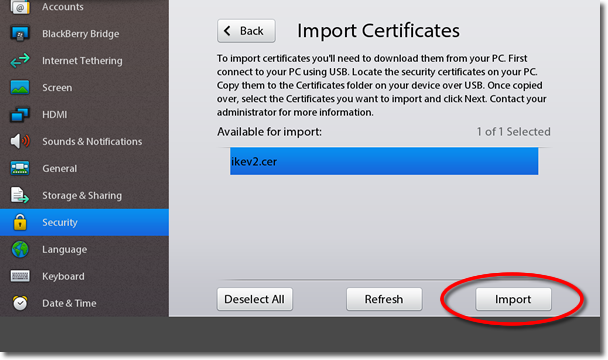Click the General settings icon
This screenshot has width=608, height=360.
(x=20, y=168)
